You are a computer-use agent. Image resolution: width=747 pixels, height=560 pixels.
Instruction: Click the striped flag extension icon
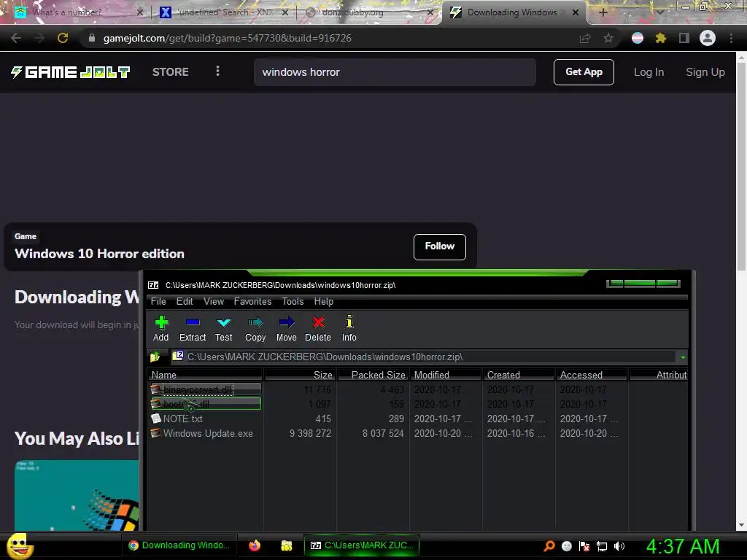tap(638, 38)
